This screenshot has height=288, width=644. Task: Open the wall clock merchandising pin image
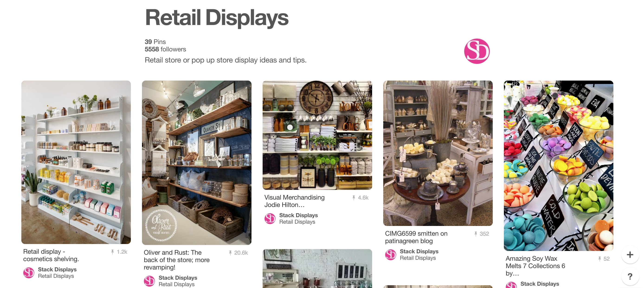[317, 135]
